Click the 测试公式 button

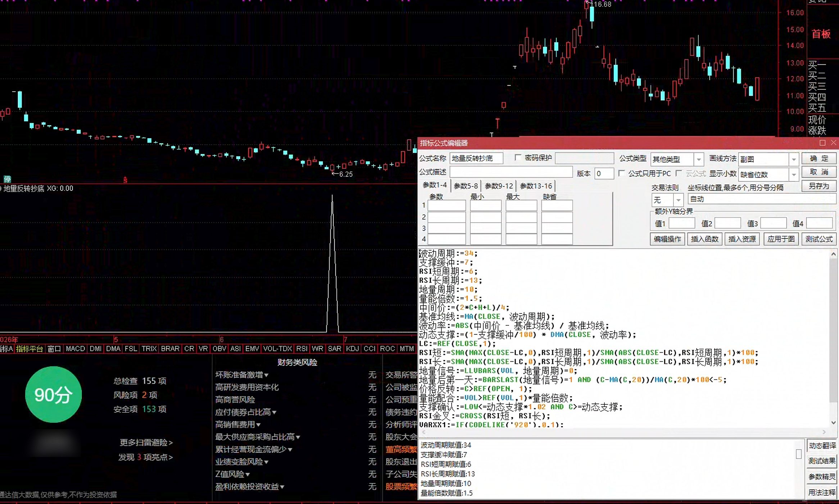click(x=819, y=239)
